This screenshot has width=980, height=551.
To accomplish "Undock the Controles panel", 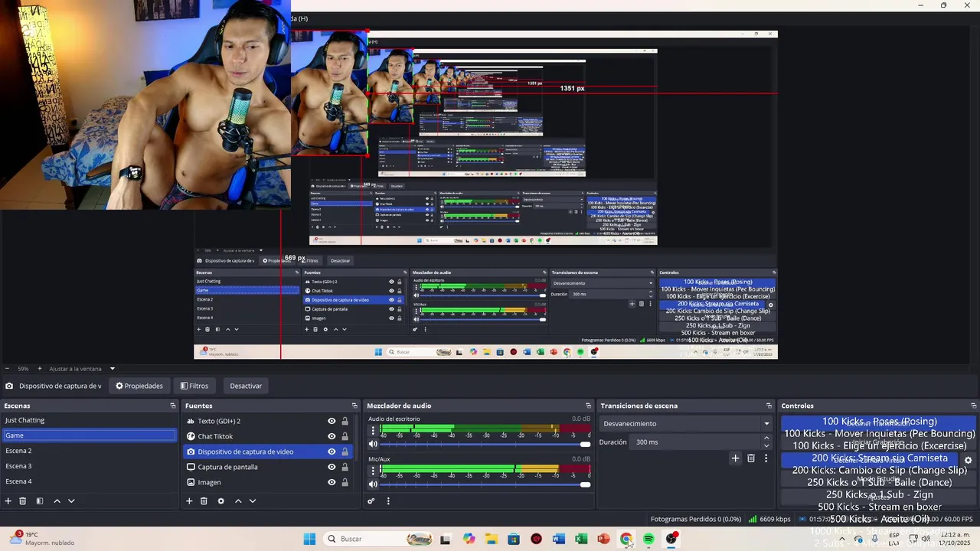I will point(973,406).
